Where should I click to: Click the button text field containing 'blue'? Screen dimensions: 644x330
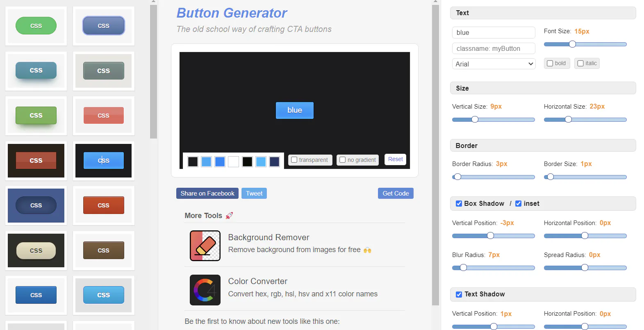[494, 32]
